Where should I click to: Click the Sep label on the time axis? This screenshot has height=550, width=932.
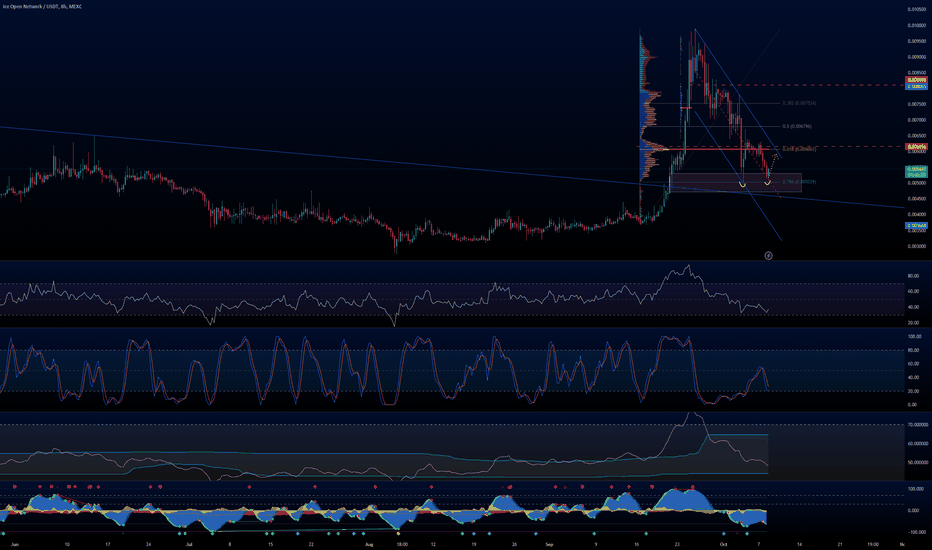click(549, 544)
